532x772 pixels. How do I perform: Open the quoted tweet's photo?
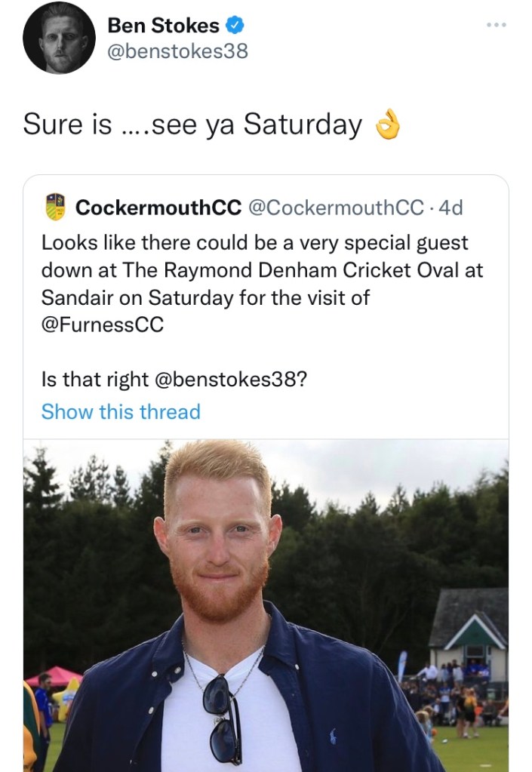pos(266,604)
